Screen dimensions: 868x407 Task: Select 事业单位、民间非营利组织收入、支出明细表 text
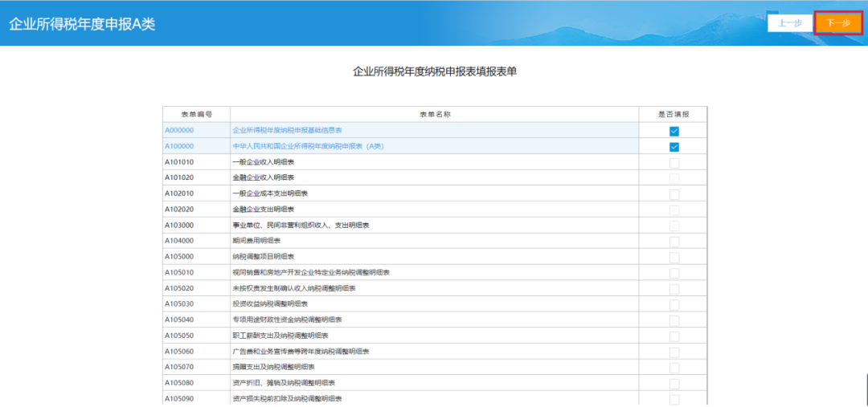(301, 225)
